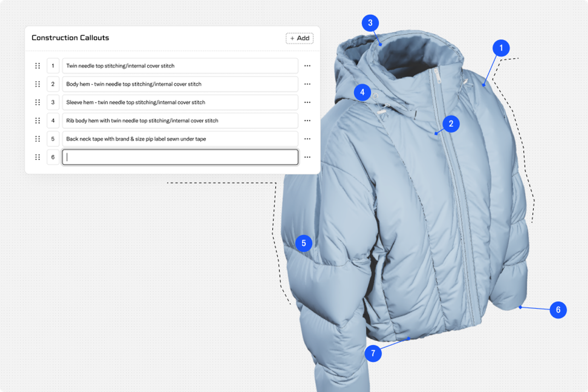Click drag handle icon for callout row 1

[x=38, y=66]
